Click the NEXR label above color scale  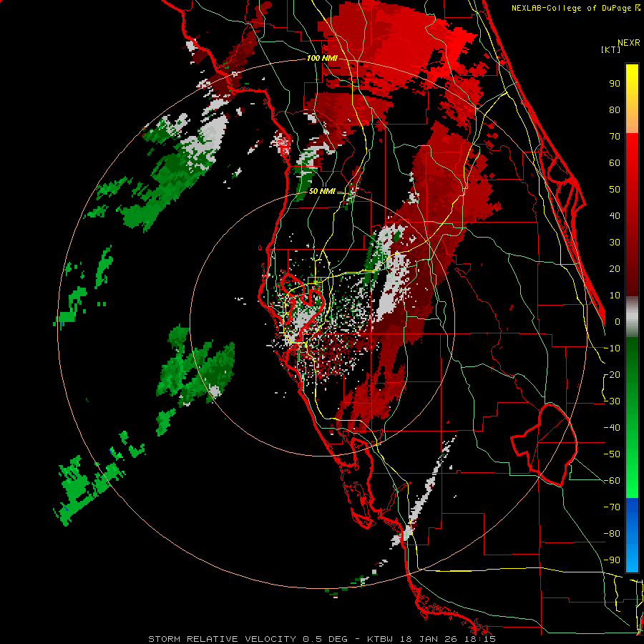[629, 42]
